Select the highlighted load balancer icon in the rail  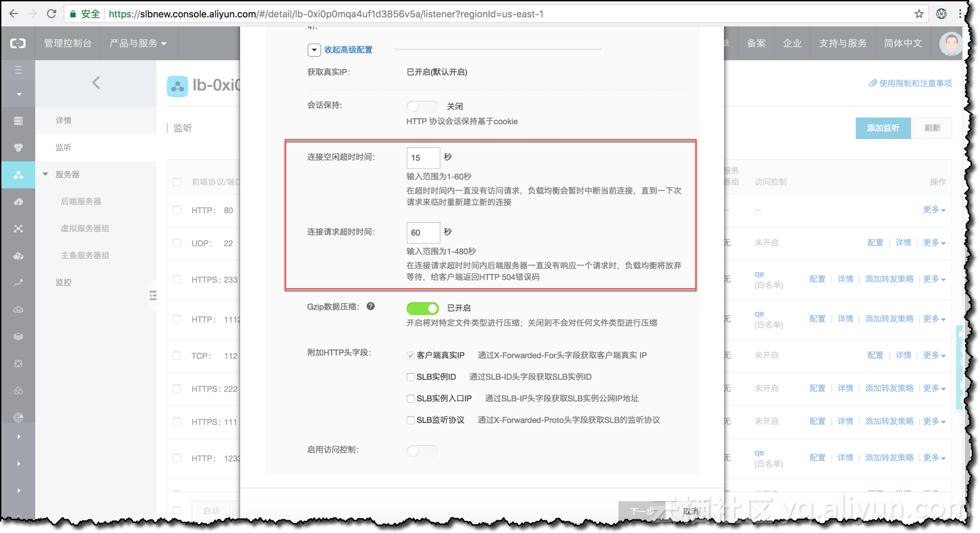[18, 175]
